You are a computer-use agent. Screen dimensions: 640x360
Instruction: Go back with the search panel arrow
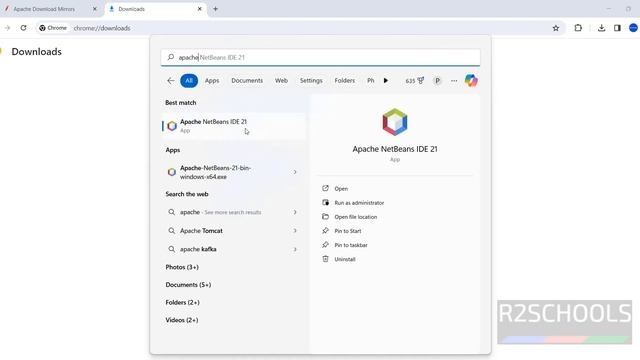[171, 80]
